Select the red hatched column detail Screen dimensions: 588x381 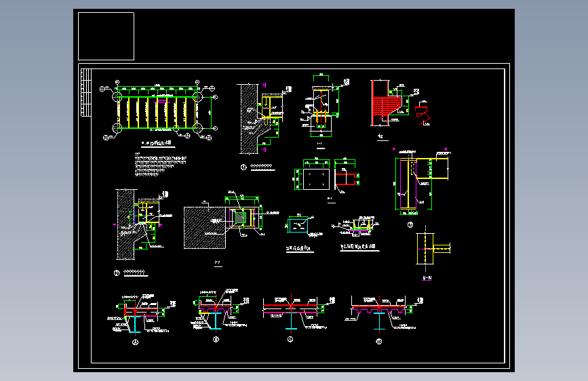tap(387, 103)
